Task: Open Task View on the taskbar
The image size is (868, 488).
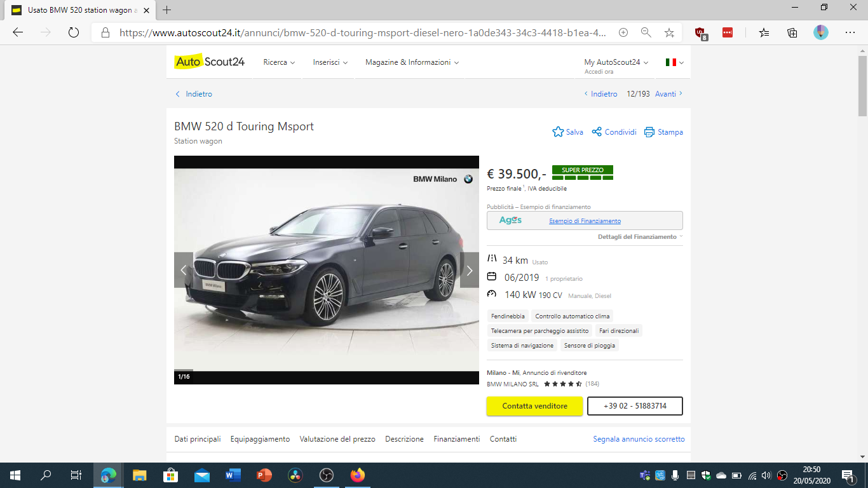Action: 76,475
